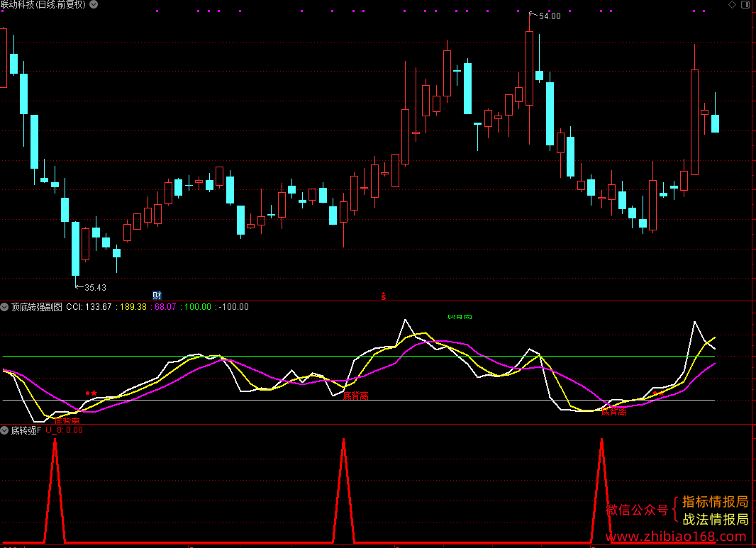Click the 联动科技(日线,前复权) title text
Viewport: 756px width, 548px height.
pyautogui.click(x=43, y=5)
